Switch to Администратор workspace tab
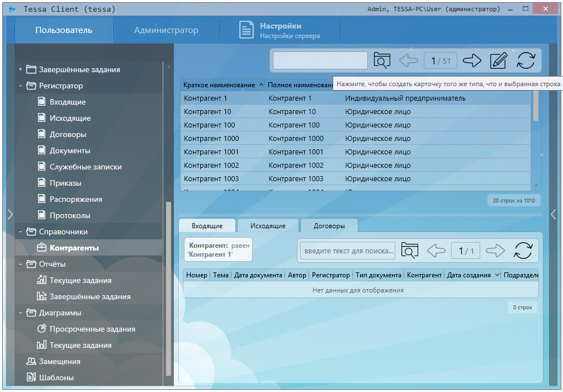 click(166, 30)
